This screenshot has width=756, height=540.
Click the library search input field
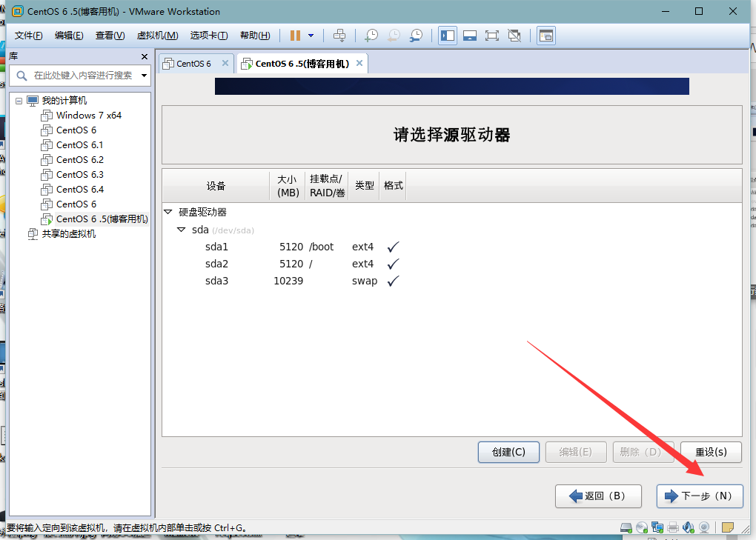(x=83, y=76)
